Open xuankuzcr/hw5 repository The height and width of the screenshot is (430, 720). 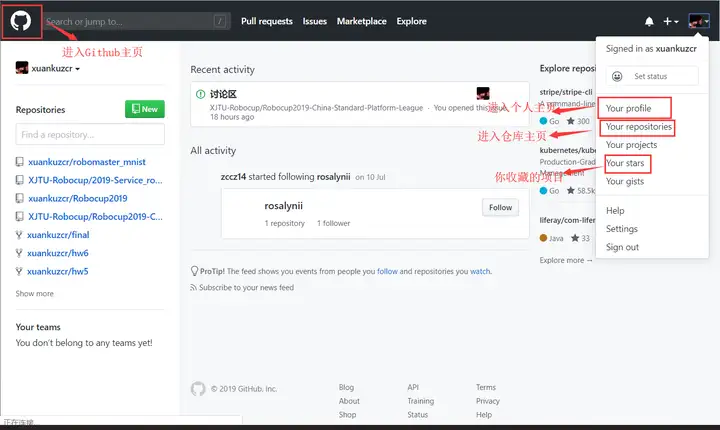[57, 272]
